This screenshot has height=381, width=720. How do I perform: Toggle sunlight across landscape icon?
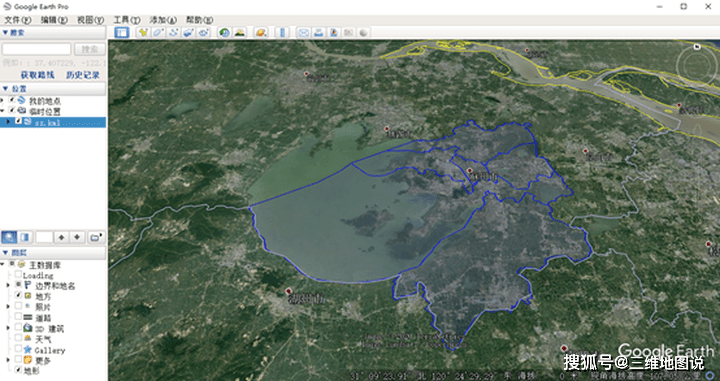[x=239, y=32]
